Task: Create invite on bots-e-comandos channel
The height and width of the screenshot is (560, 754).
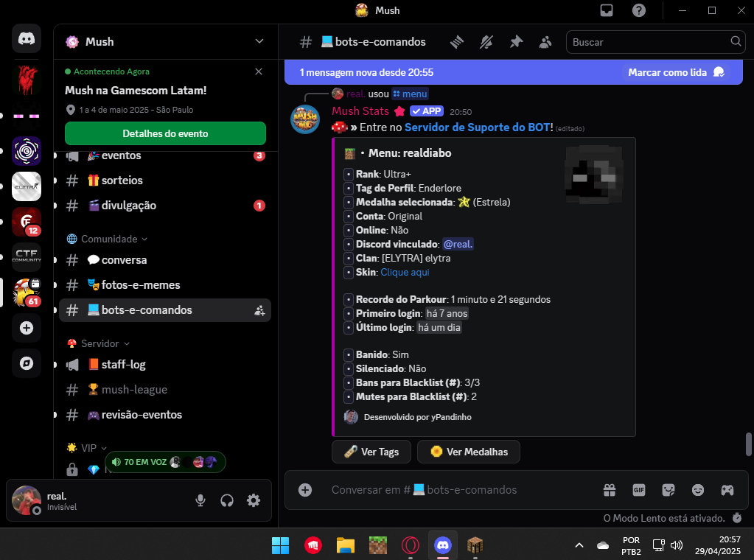Action: pyautogui.click(x=259, y=310)
